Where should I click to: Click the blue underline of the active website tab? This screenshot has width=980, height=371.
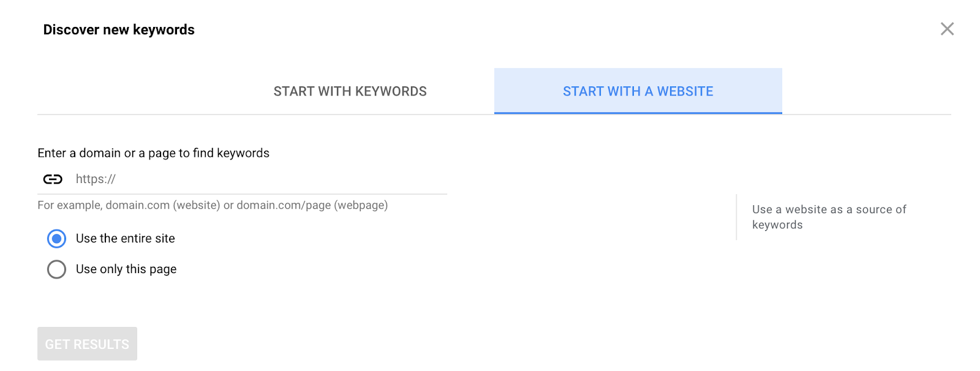coord(638,113)
